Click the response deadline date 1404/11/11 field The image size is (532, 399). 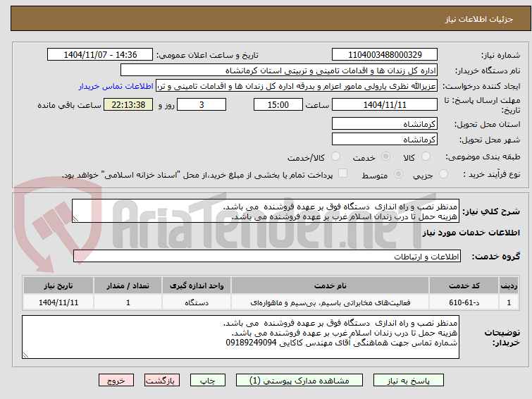point(385,104)
